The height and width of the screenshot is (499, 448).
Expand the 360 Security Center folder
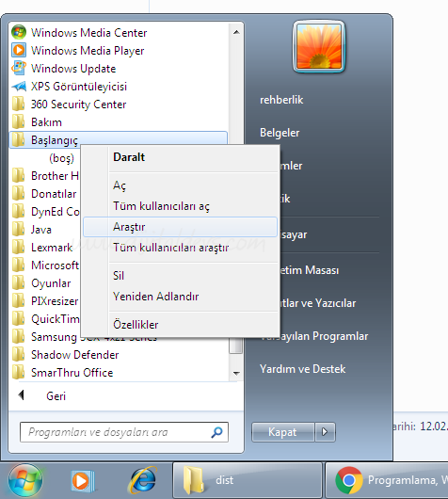[x=79, y=105]
